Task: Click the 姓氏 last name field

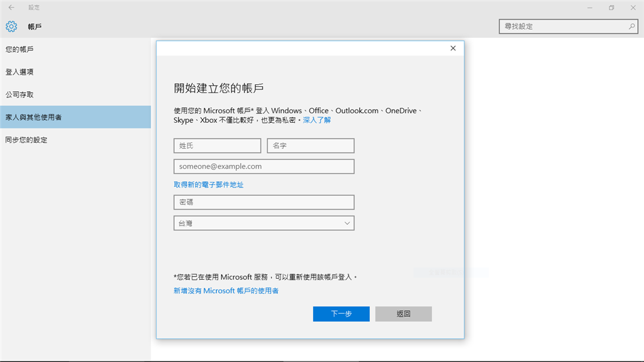Action: pyautogui.click(x=217, y=145)
